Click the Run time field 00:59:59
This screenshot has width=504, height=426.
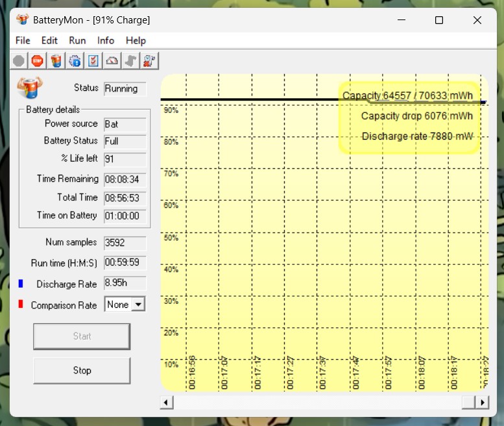tap(125, 262)
